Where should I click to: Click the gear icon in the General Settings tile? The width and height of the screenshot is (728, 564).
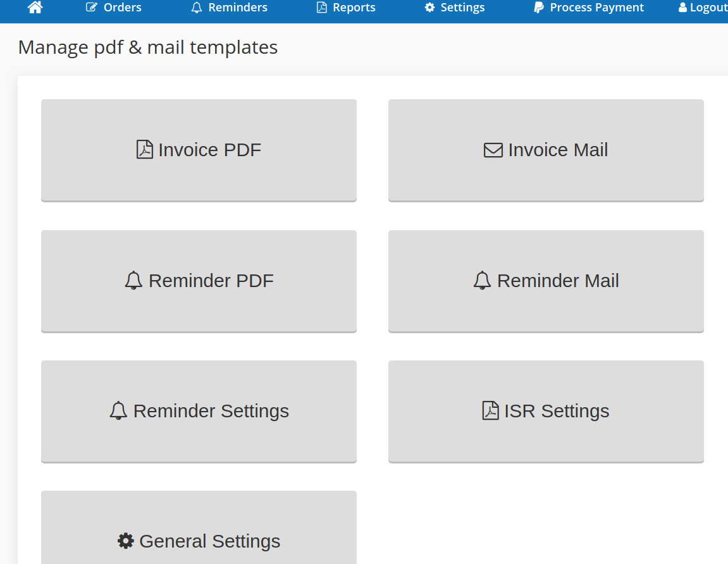point(126,541)
